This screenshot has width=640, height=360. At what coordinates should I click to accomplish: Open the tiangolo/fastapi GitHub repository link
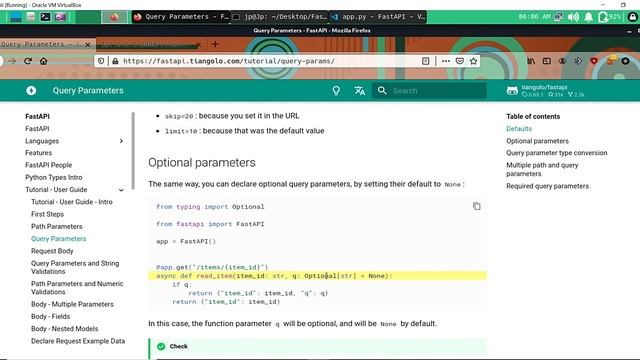coord(545,91)
